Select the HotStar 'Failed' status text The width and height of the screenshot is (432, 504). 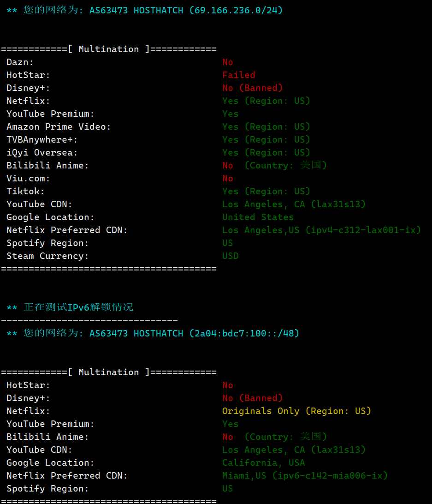pos(239,75)
